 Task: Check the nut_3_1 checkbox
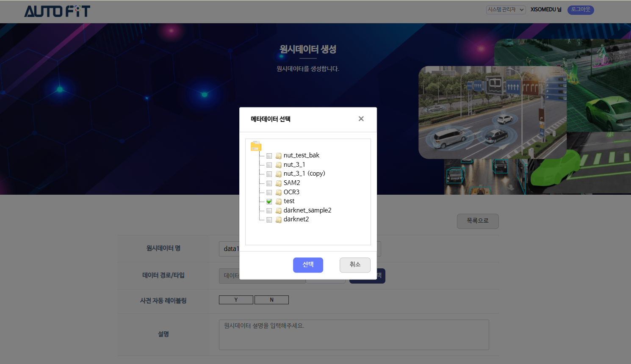click(x=269, y=165)
